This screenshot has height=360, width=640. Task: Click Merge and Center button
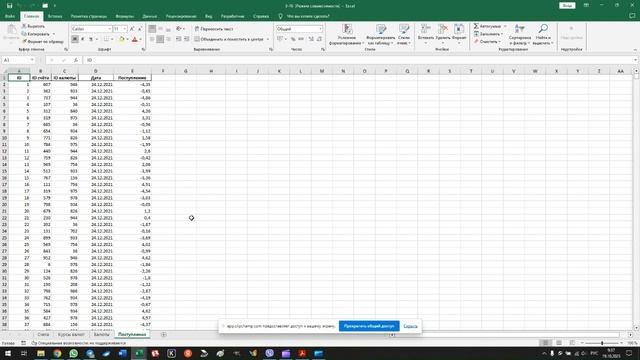(229, 39)
